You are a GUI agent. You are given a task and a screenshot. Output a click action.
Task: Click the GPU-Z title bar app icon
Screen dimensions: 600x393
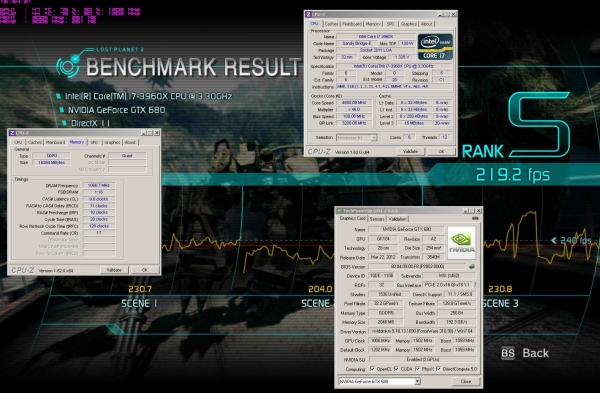[339, 210]
